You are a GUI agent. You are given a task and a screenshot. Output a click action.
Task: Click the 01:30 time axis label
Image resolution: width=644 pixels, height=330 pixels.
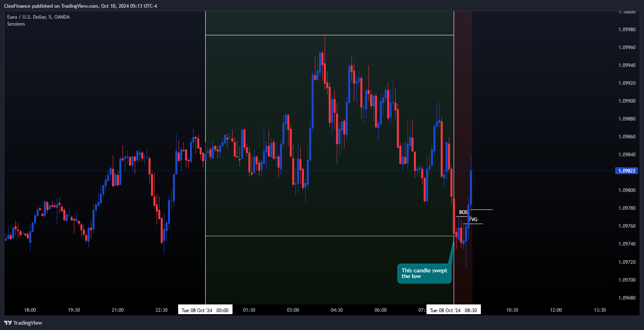click(249, 310)
